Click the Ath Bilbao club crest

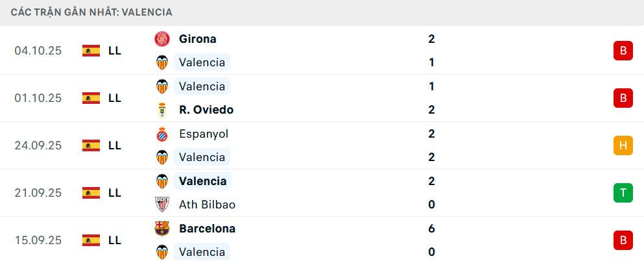[161, 205]
